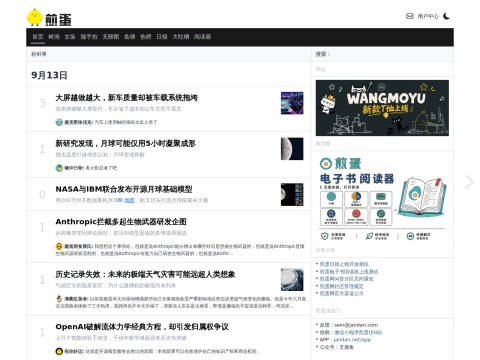Click commenter avatar under the Anthropic article

point(59,246)
